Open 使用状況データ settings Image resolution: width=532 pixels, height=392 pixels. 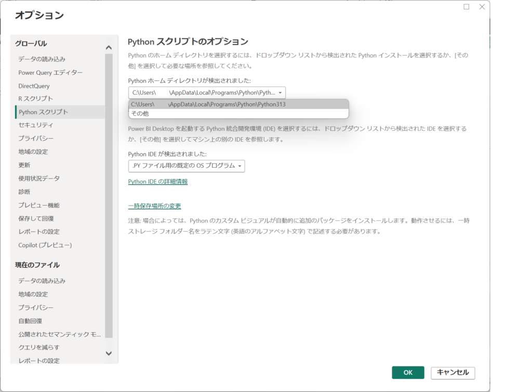39,179
